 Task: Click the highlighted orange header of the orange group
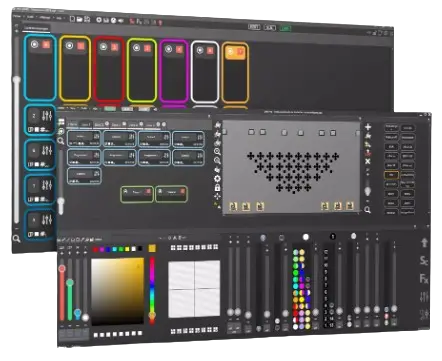235,53
